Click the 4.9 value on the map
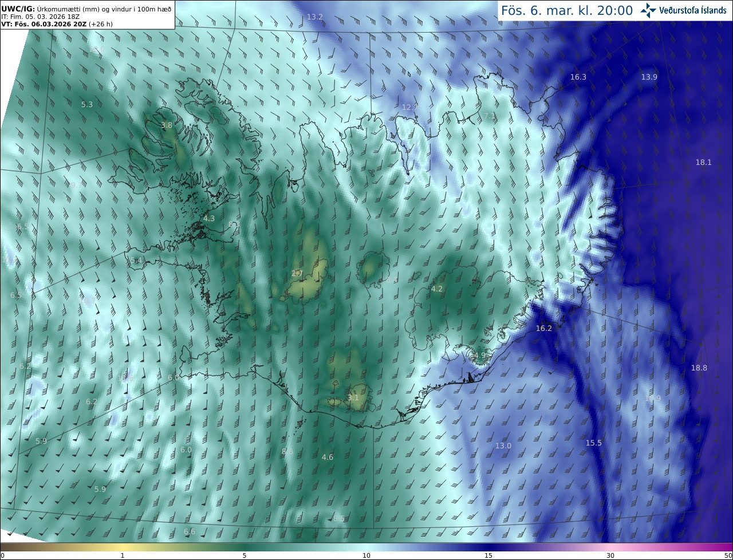The image size is (733, 560). 480,355
